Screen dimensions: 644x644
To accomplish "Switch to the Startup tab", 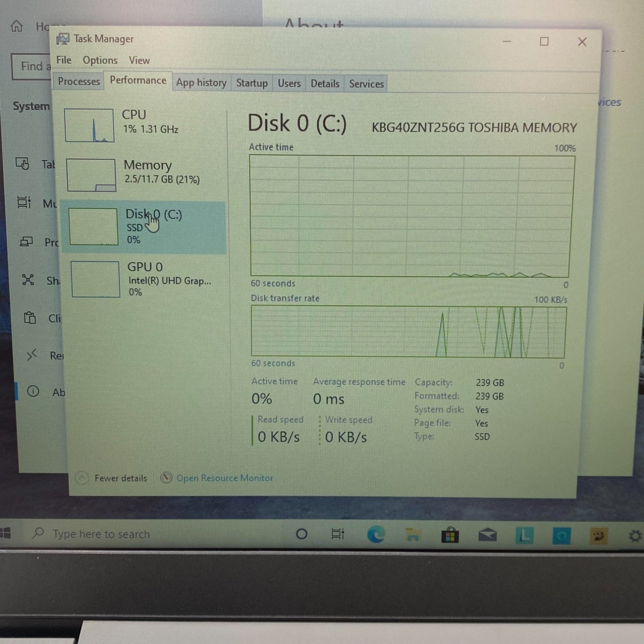I will pyautogui.click(x=252, y=83).
